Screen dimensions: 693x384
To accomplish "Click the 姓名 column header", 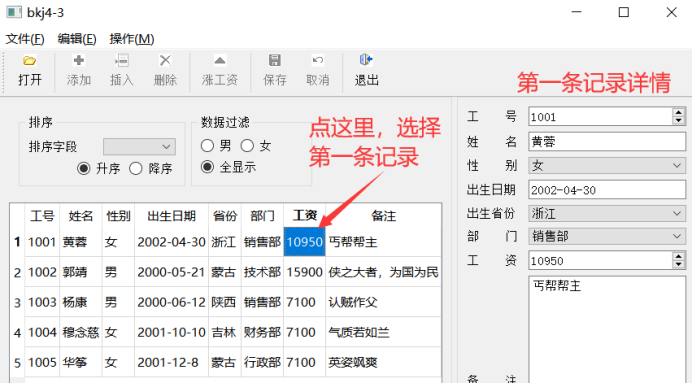I will pos(80,216).
